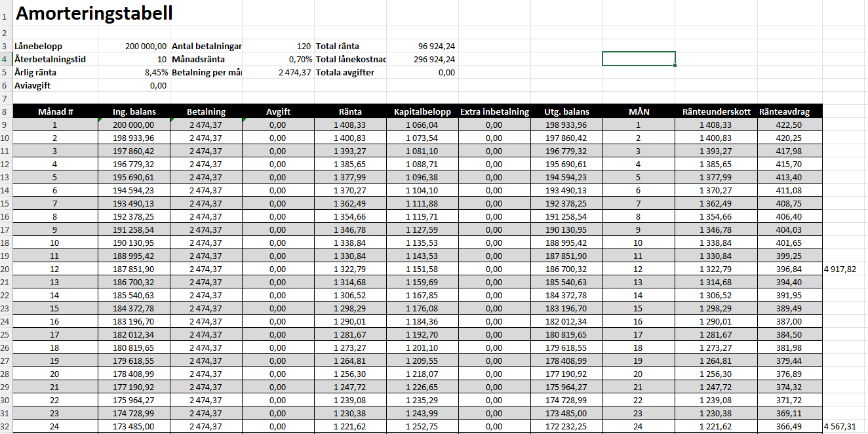868x434 pixels.
Task: Select the Amorteringstabell title cell
Action: click(x=94, y=13)
